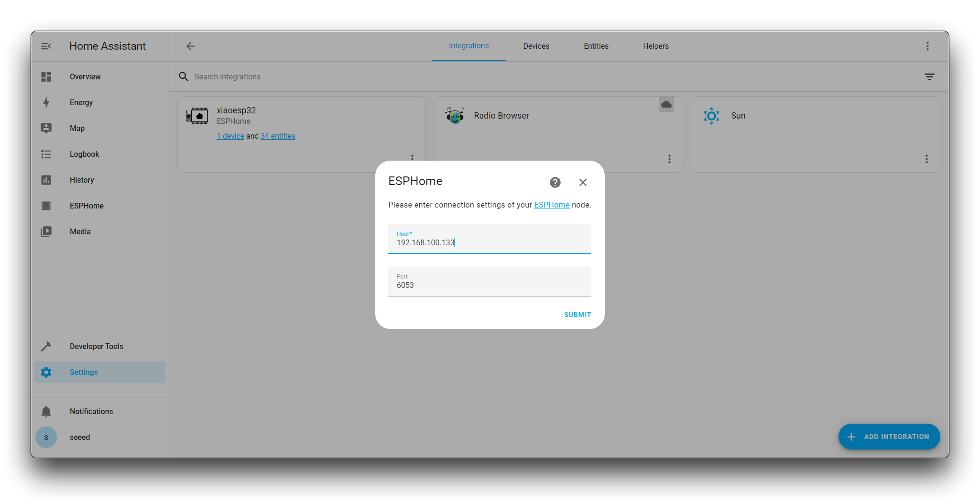This screenshot has height=504, width=980.
Task: Collapse the sidebar with the hamburger icon
Action: coord(46,46)
